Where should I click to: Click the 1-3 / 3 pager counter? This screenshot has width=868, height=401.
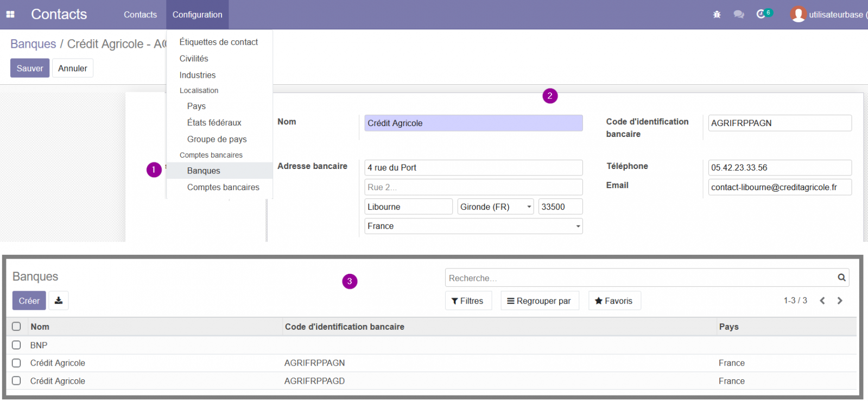click(x=795, y=300)
